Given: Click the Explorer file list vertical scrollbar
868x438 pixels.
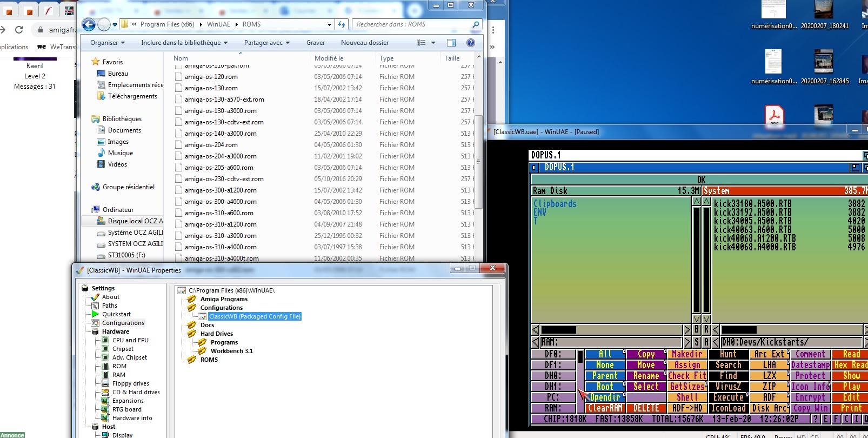Looking at the screenshot, I should (478, 162).
